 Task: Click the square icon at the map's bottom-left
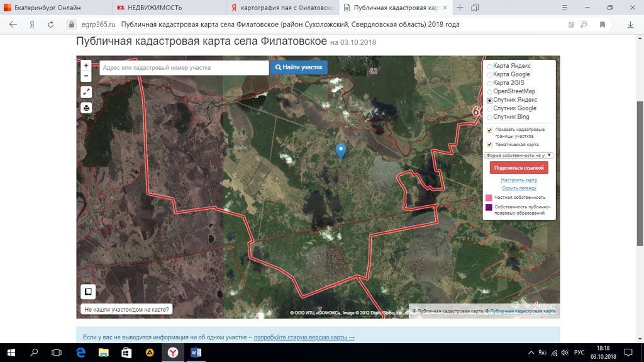coord(88,291)
